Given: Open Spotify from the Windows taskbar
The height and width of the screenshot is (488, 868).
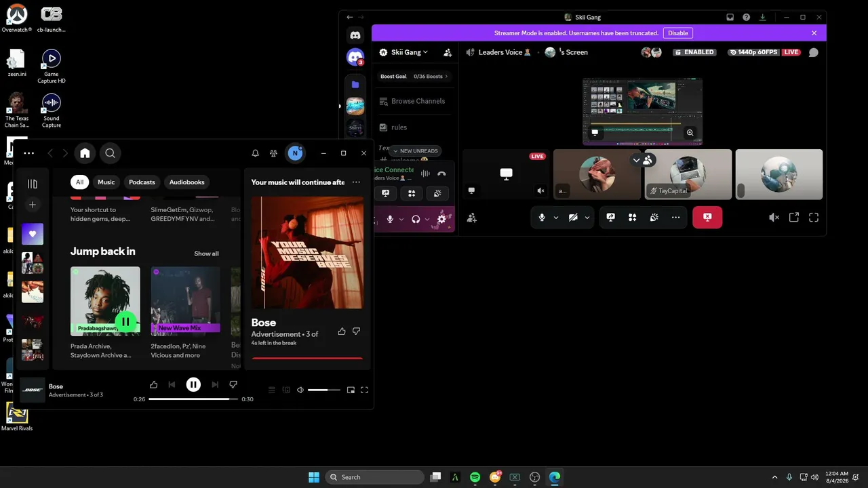Looking at the screenshot, I should [475, 477].
